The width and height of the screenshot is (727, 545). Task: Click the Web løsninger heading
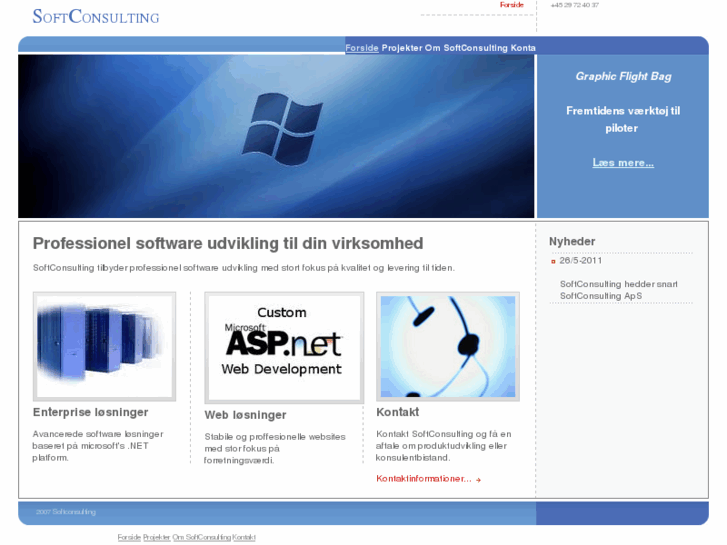pyautogui.click(x=245, y=415)
